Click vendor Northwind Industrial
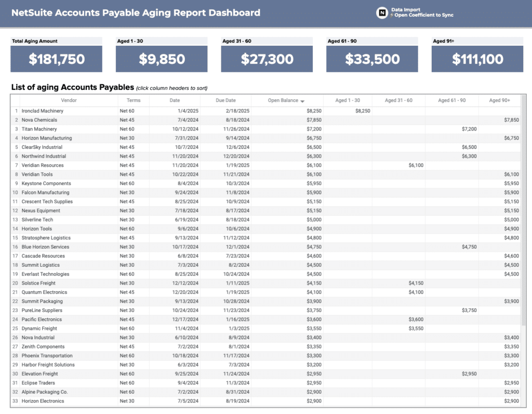532x414 pixels. tap(44, 156)
